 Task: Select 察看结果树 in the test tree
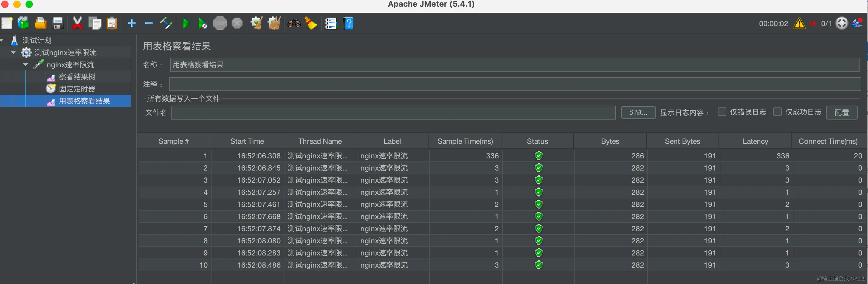pyautogui.click(x=77, y=77)
